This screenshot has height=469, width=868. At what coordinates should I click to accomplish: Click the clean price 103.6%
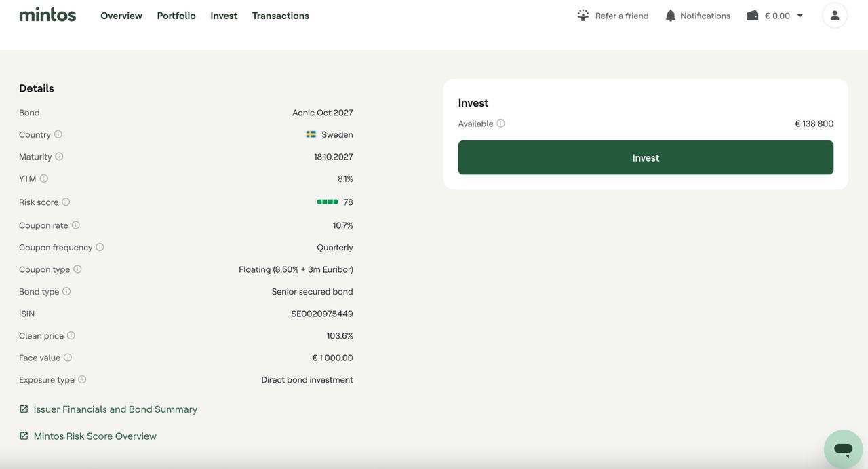(x=340, y=336)
